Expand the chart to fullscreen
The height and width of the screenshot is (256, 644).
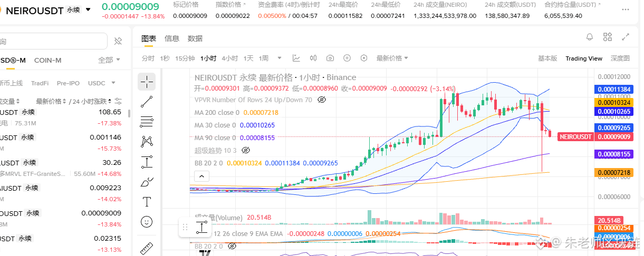(626, 37)
